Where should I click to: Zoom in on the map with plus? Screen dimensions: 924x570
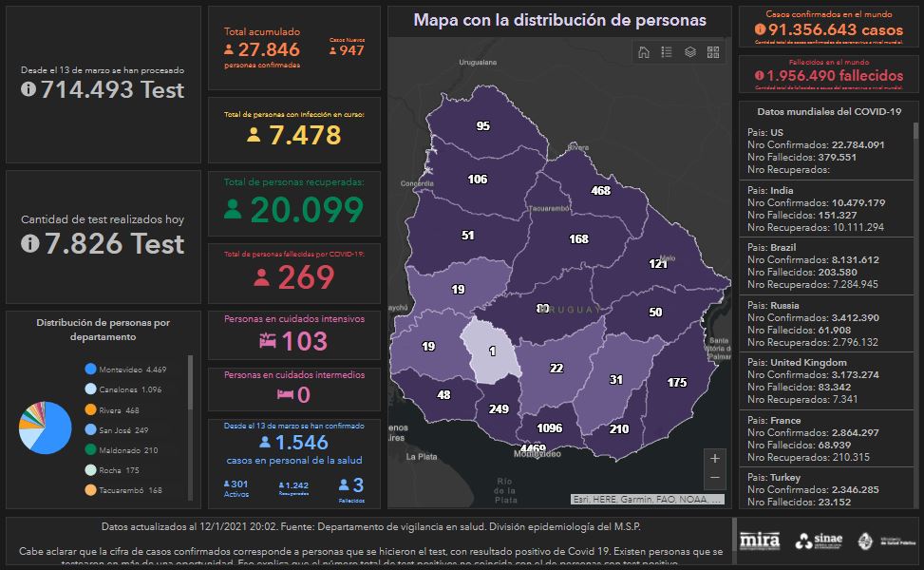click(x=715, y=458)
